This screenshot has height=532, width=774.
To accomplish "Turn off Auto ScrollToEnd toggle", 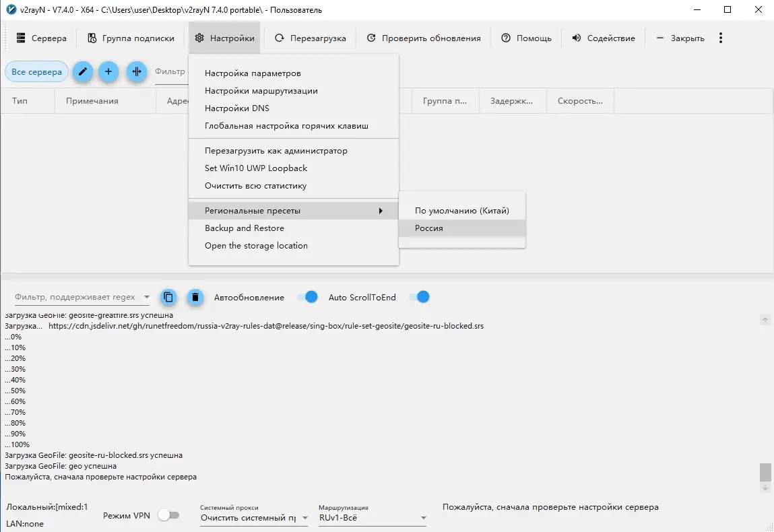I will pos(419,297).
